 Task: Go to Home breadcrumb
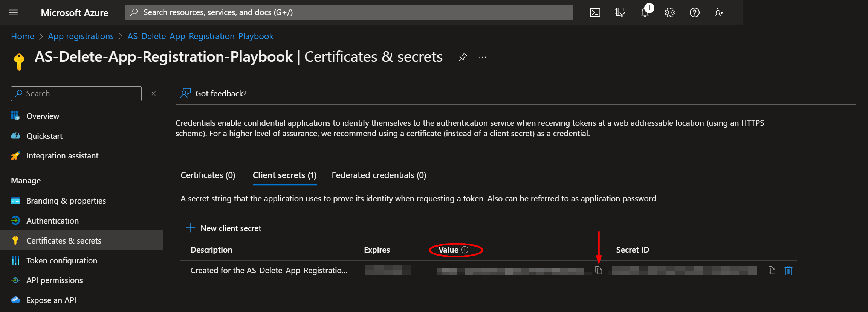23,36
